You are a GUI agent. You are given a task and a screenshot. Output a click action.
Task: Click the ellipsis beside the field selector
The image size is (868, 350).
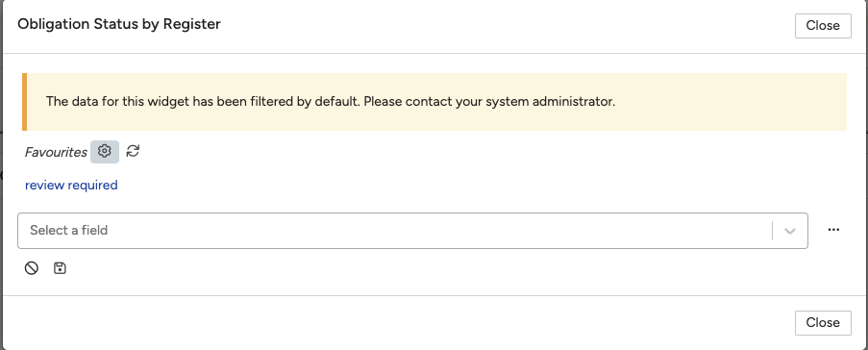(x=833, y=230)
